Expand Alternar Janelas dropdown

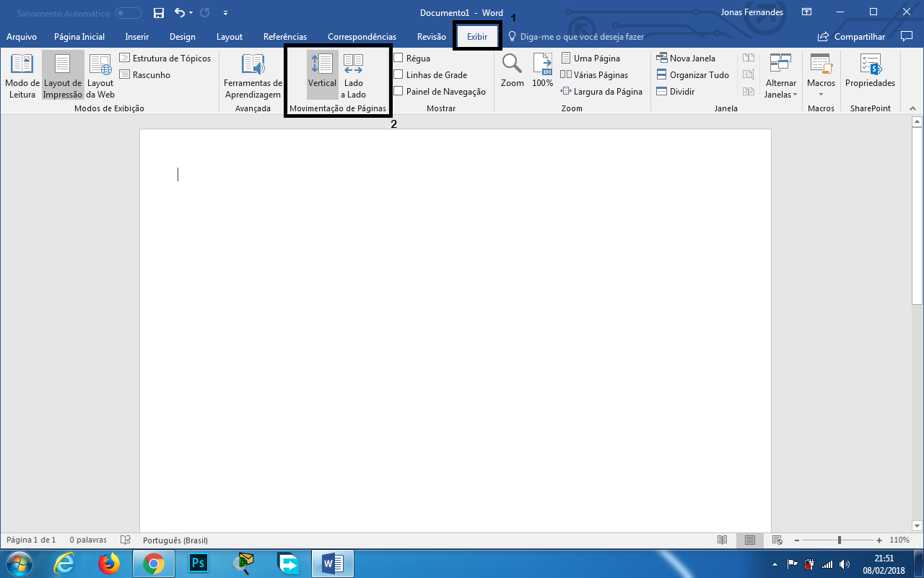pyautogui.click(x=780, y=76)
